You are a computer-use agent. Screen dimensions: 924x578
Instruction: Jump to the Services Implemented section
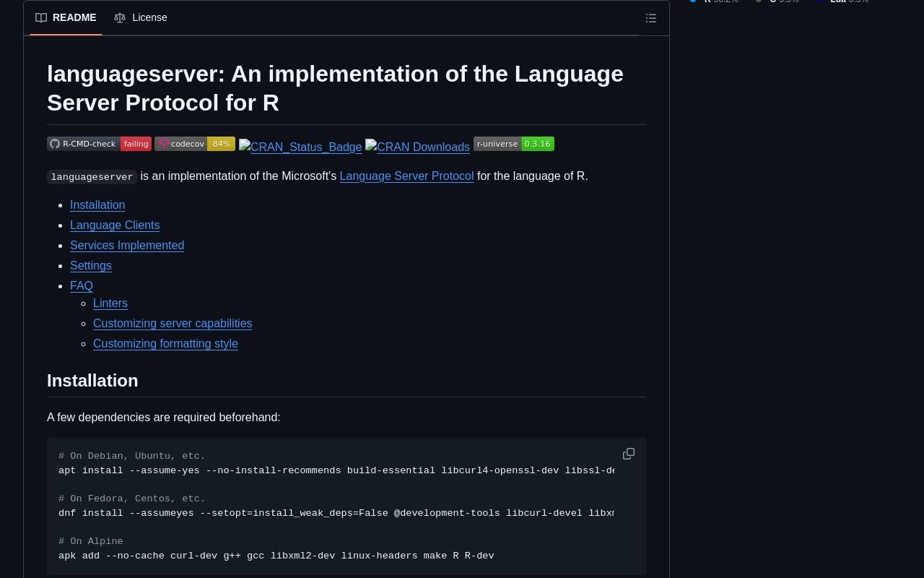pos(127,245)
